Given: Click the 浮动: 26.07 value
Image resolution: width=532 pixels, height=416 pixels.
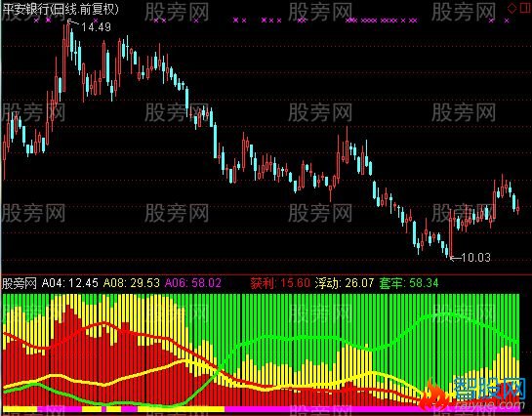Looking at the screenshot, I should pyautogui.click(x=345, y=283).
